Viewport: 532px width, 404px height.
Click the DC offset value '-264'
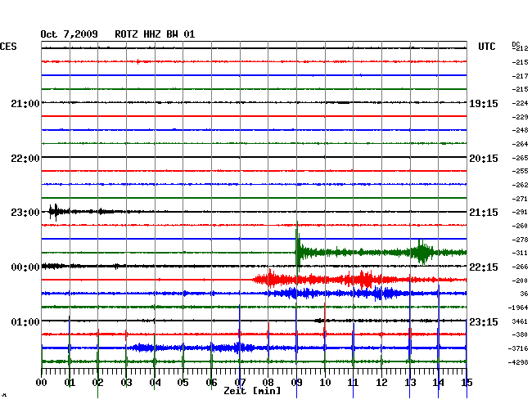520,144
